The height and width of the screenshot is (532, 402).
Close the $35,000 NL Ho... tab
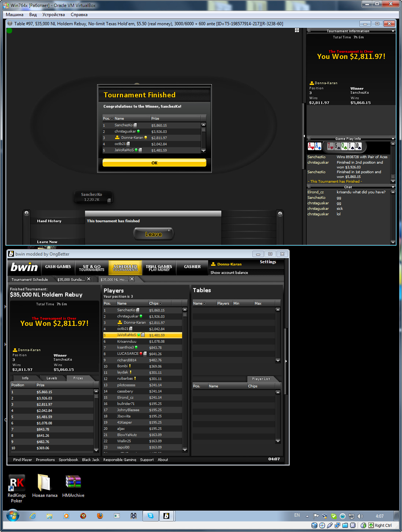coord(132,279)
